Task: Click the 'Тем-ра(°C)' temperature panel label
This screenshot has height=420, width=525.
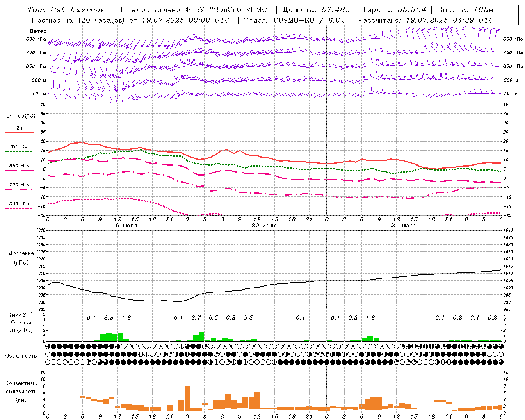Action: point(19,116)
